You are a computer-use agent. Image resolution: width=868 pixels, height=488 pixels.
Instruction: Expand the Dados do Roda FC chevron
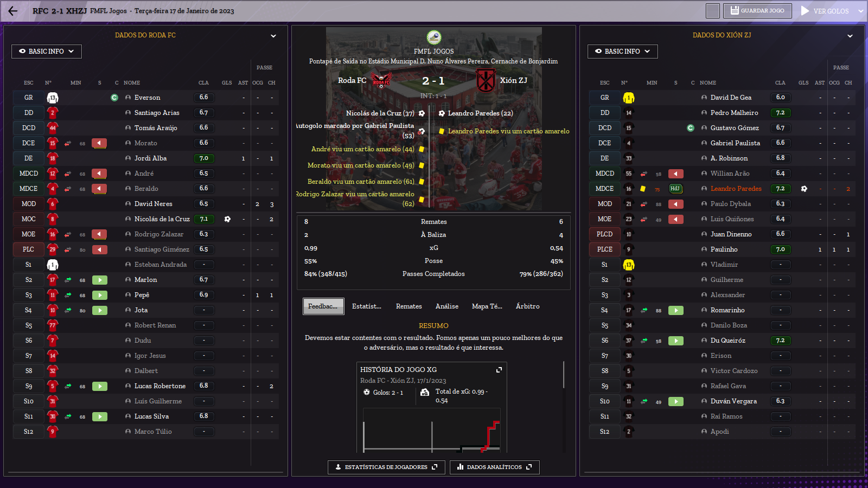point(273,36)
